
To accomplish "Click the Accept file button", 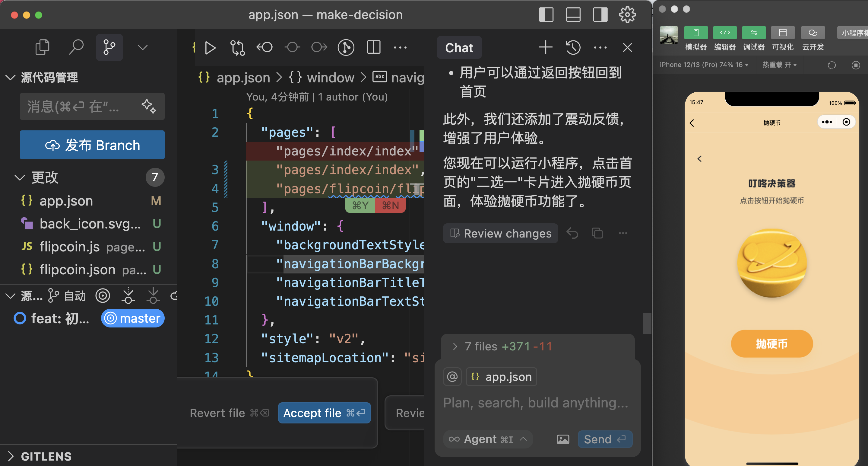I will [x=324, y=413].
